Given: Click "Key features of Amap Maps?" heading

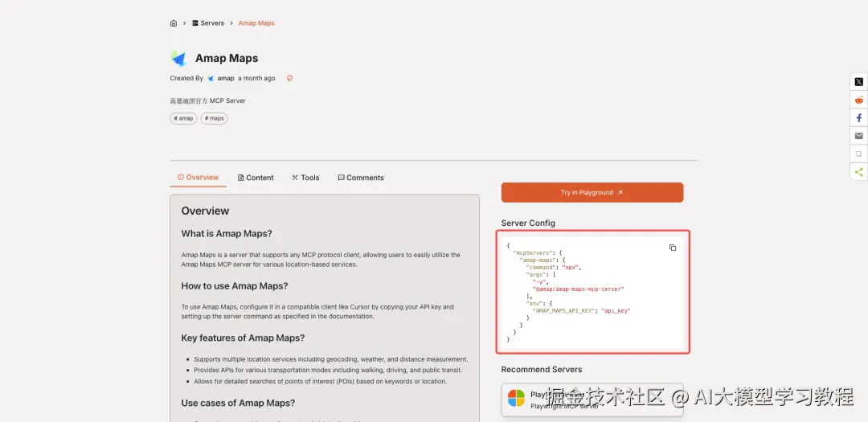Looking at the screenshot, I should (243, 338).
